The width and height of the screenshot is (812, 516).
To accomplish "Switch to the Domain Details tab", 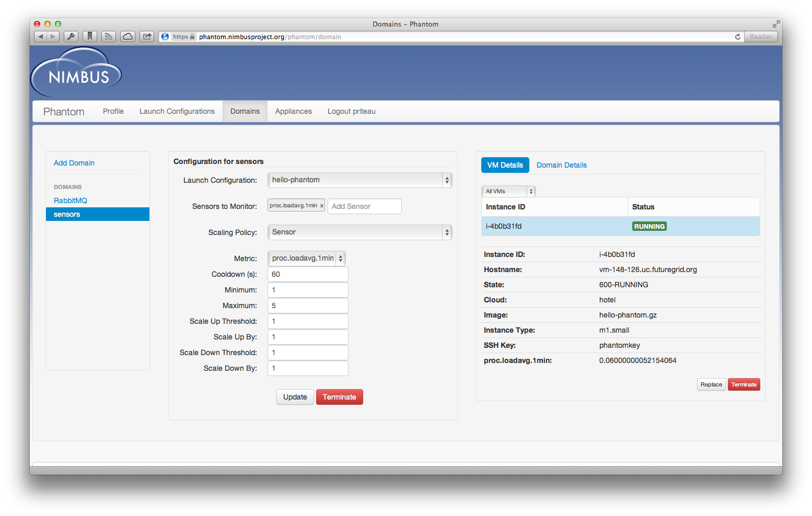I will pos(562,165).
